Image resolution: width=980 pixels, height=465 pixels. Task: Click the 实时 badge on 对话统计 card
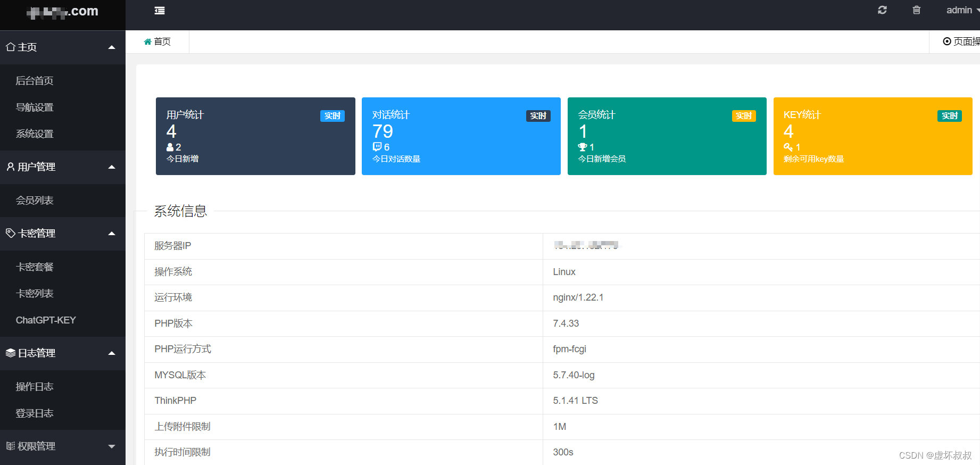click(538, 116)
